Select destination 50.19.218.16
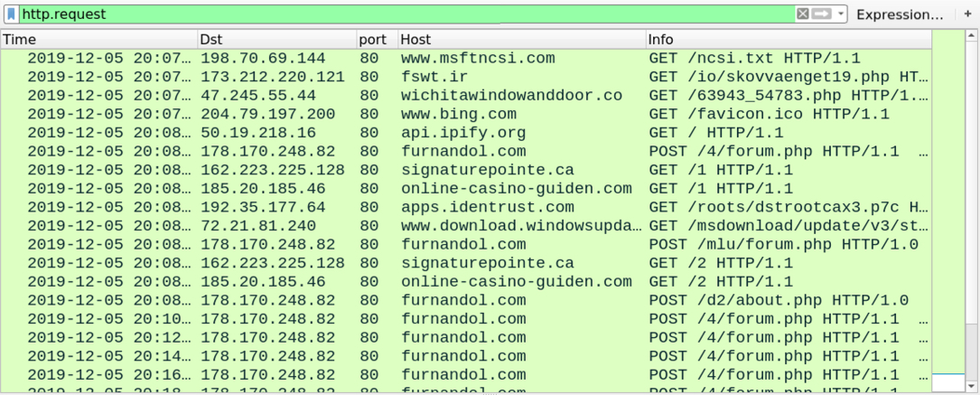Viewport: 980px width, 395px height. (x=257, y=133)
